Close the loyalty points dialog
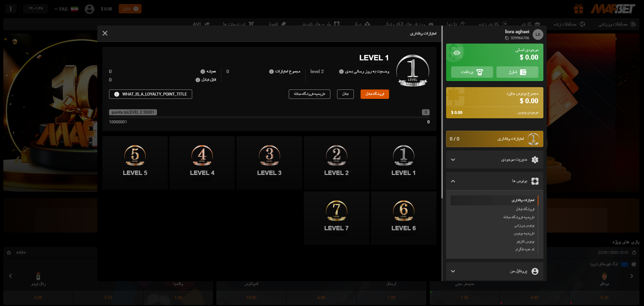644x306 pixels. click(x=105, y=33)
